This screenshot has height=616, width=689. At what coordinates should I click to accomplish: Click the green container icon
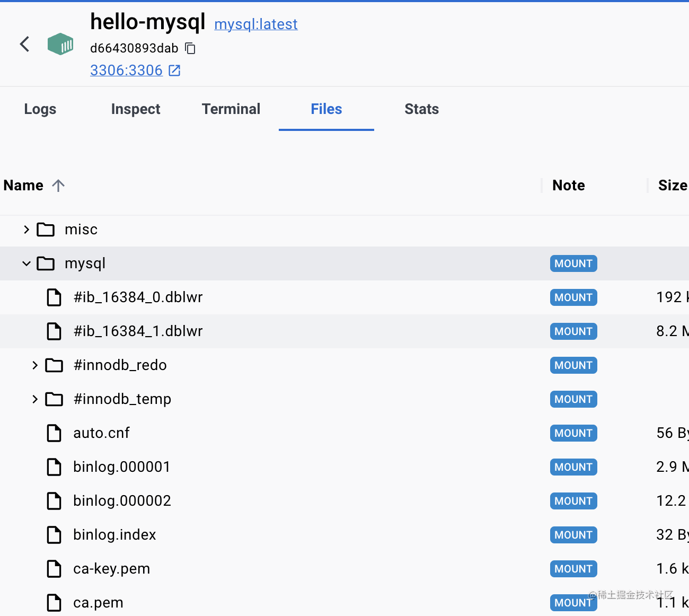tap(60, 45)
